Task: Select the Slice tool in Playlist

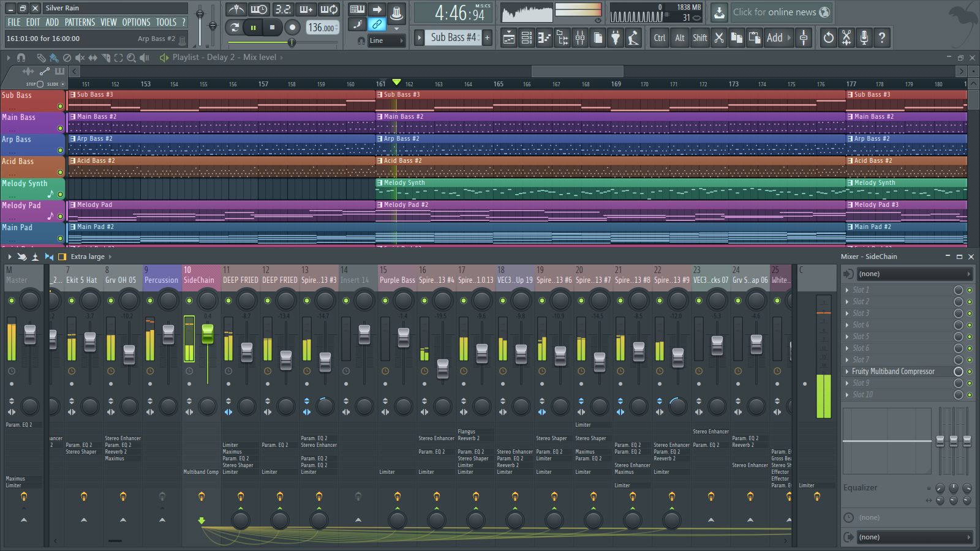Action: tap(105, 58)
